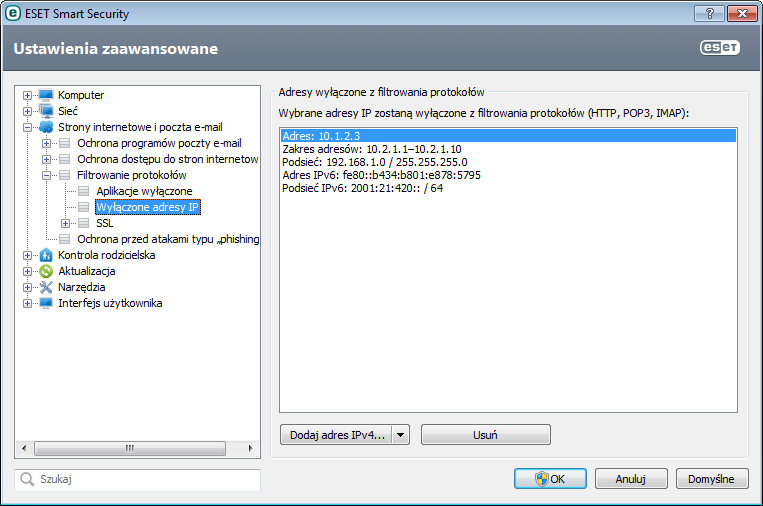
Task: Expand Ochrona dostępu do stron internetowych node
Action: tap(46, 159)
